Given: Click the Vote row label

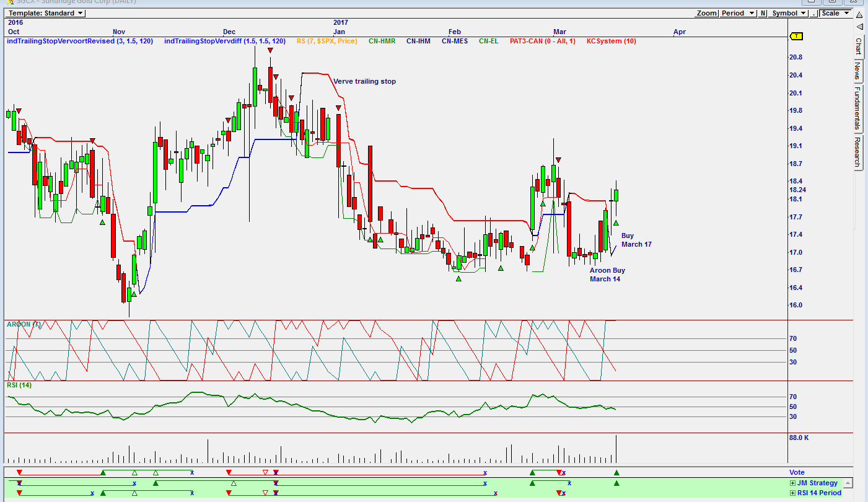Looking at the screenshot, I should pyautogui.click(x=797, y=473).
